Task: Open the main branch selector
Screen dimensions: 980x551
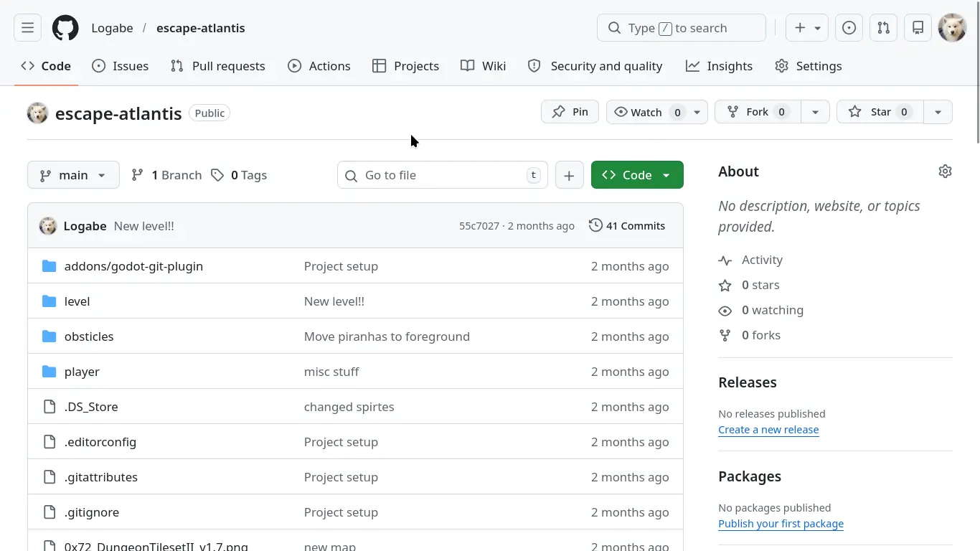Action: (73, 175)
